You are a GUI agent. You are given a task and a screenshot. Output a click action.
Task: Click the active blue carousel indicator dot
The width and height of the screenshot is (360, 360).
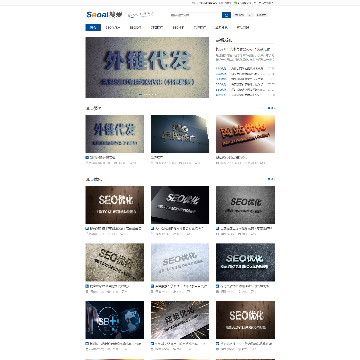coord(141,94)
